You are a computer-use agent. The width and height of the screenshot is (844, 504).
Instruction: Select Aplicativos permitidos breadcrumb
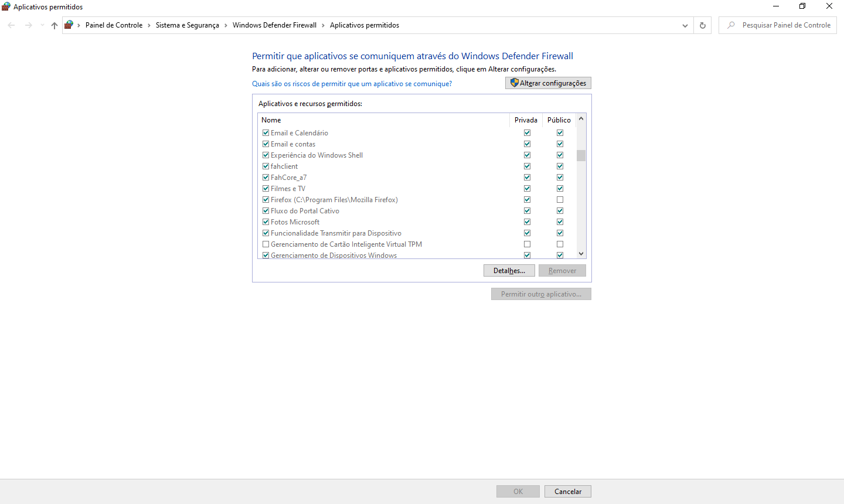[x=365, y=25]
